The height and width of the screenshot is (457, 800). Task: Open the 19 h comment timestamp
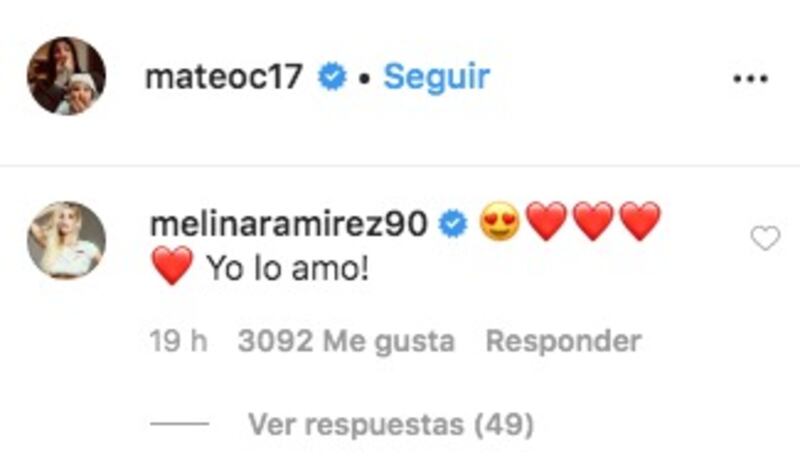tap(179, 341)
